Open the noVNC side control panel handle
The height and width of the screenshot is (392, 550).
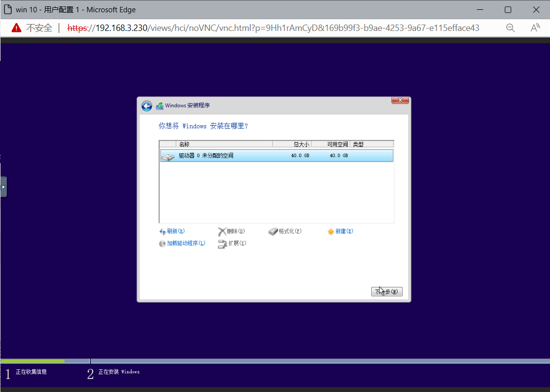coord(3,187)
